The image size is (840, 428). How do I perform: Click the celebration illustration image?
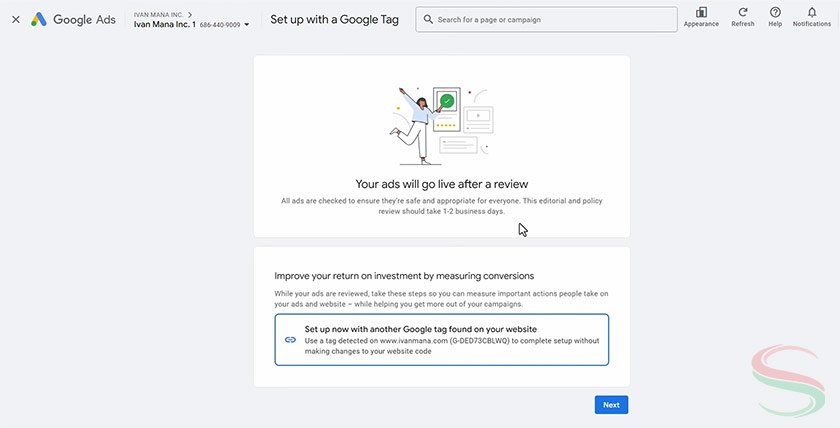point(441,123)
